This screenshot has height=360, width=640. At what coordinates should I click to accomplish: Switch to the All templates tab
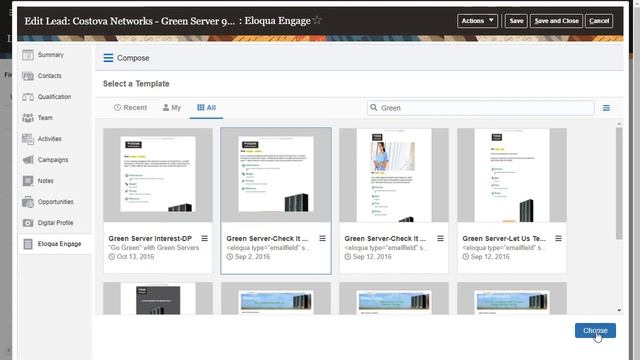[206, 108]
